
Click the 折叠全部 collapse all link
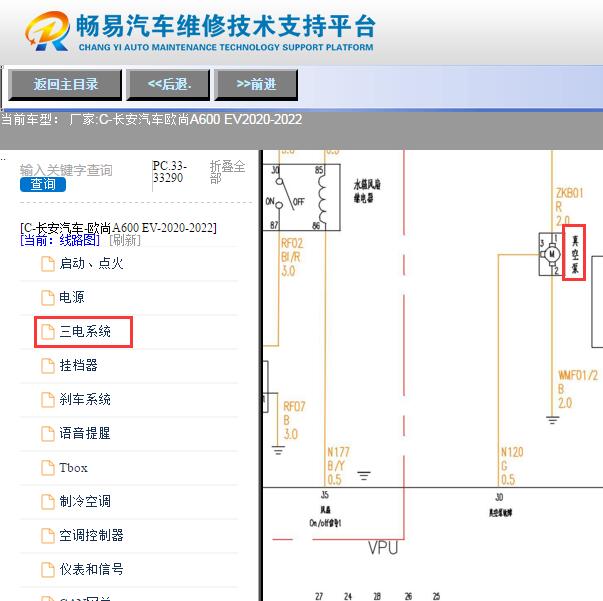click(227, 172)
